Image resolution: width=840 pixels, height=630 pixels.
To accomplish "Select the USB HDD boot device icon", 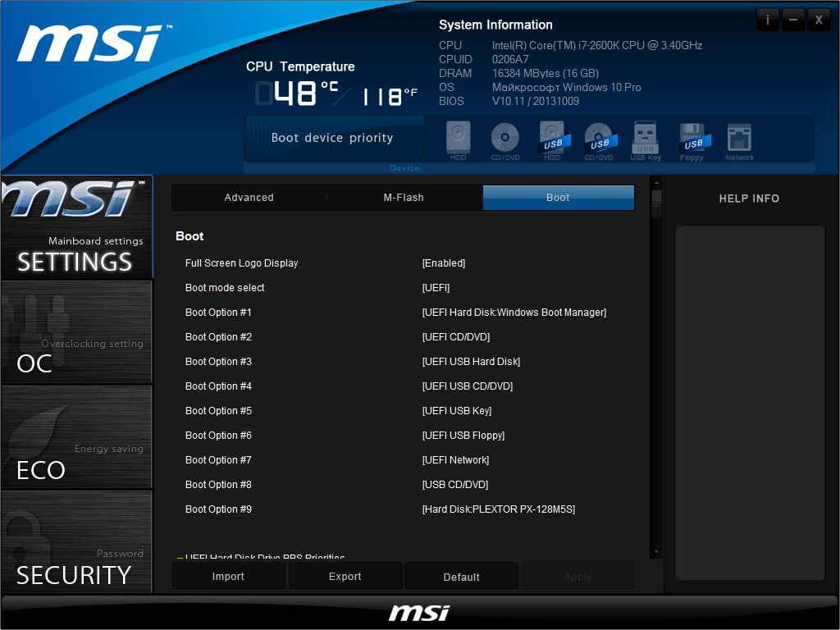I will click(x=552, y=140).
